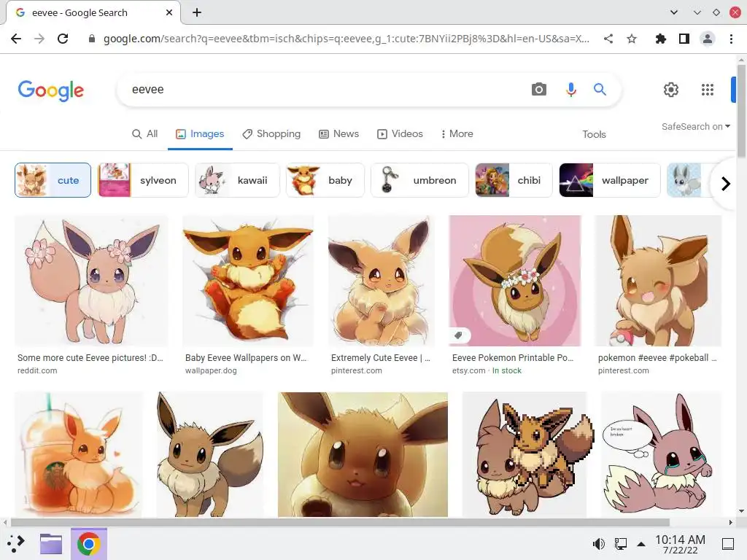Open Chrome three-dot menu

click(731, 39)
